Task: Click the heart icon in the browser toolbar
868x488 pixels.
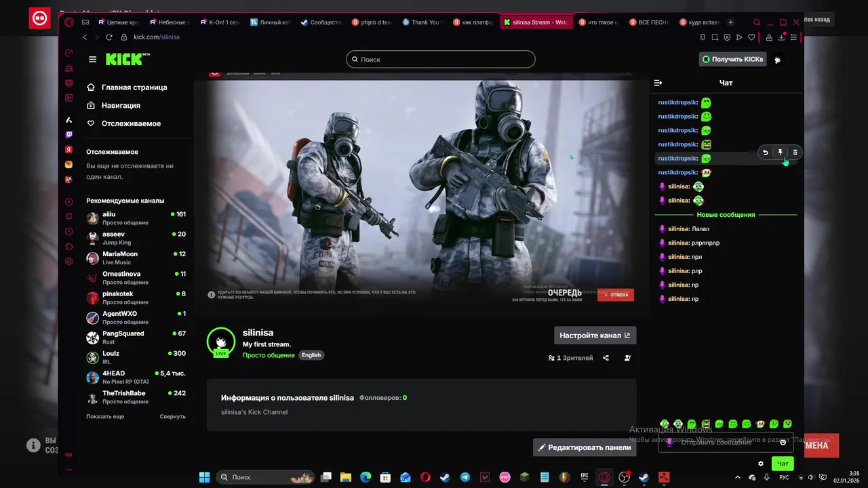Action: pos(751,37)
